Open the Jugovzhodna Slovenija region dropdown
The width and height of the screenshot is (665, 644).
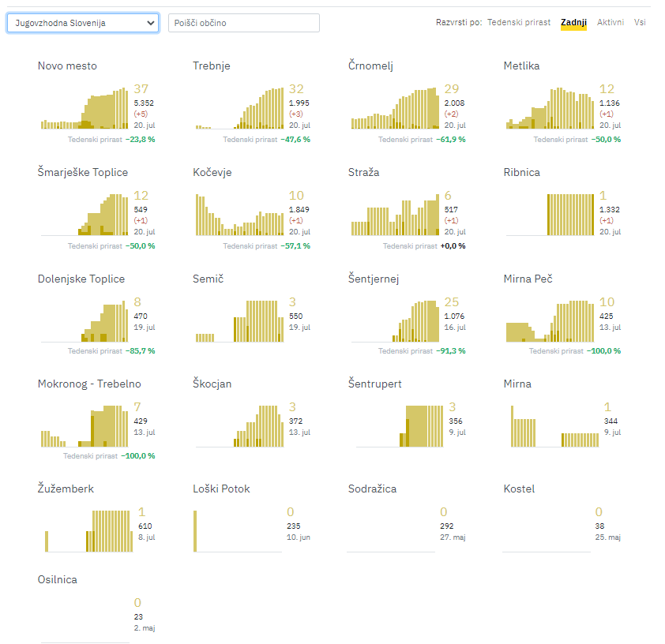pos(83,23)
